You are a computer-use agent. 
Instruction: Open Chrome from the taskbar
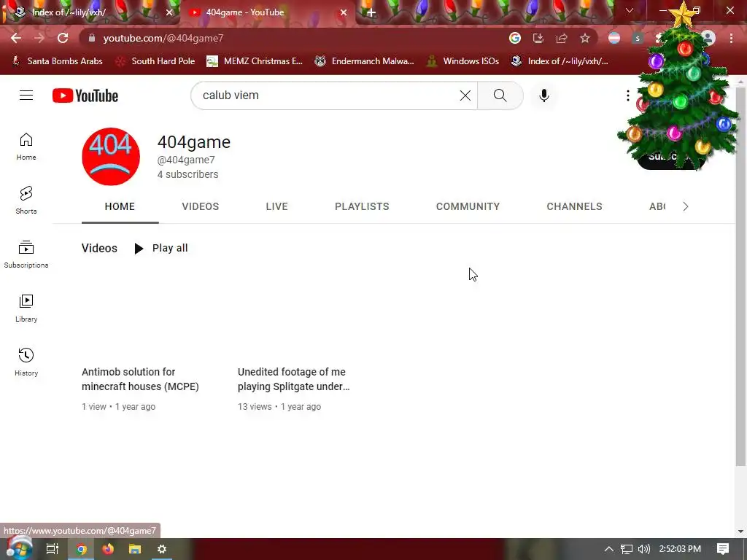(82, 549)
